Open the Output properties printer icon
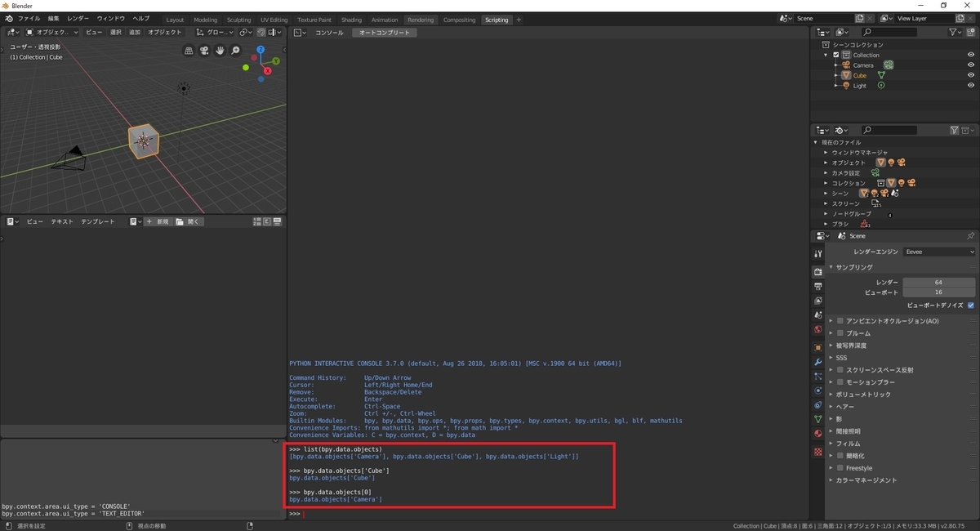Image resolution: width=980 pixels, height=531 pixels. tap(818, 286)
